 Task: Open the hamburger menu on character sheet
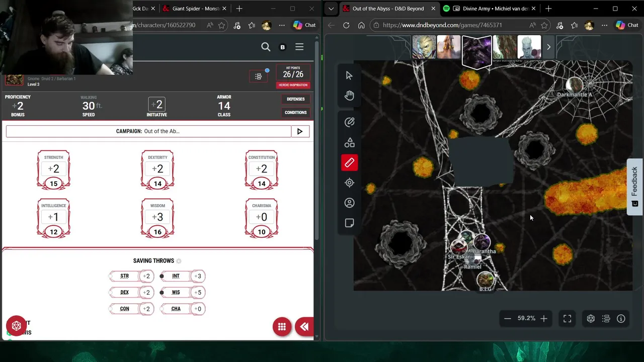click(299, 47)
